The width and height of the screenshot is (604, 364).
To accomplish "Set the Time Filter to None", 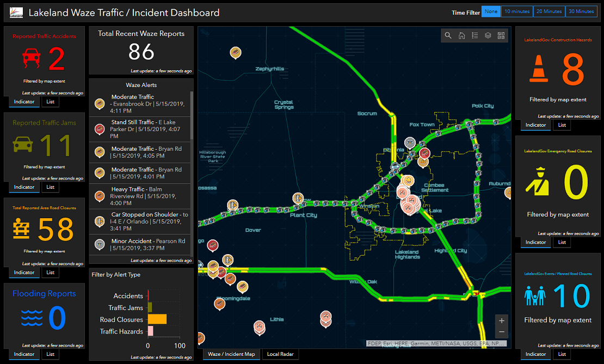I will 490,11.
